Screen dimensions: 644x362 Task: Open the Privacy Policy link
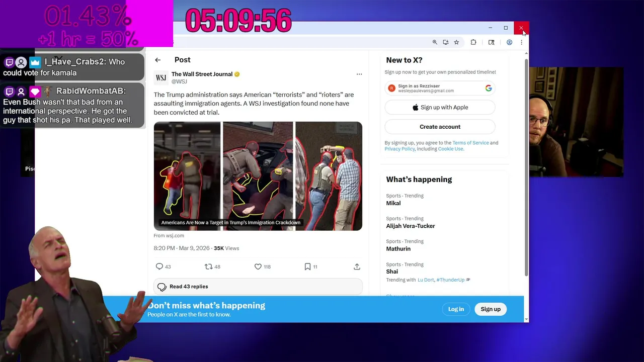(x=400, y=149)
